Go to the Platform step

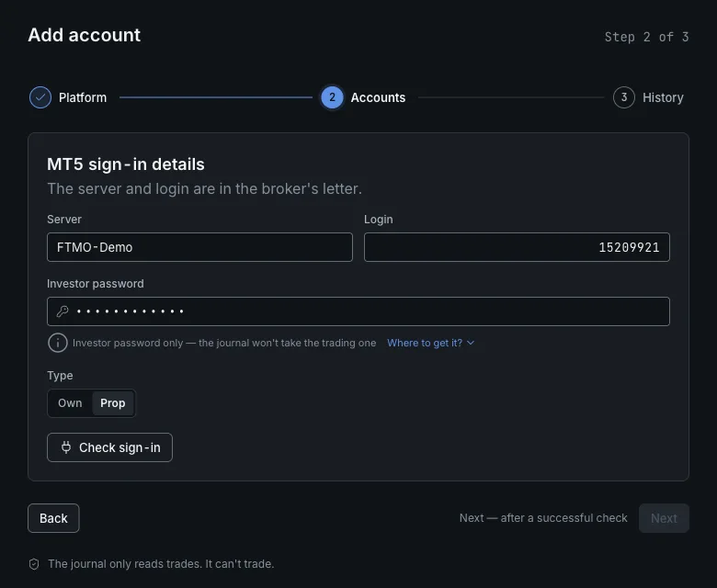(83, 97)
